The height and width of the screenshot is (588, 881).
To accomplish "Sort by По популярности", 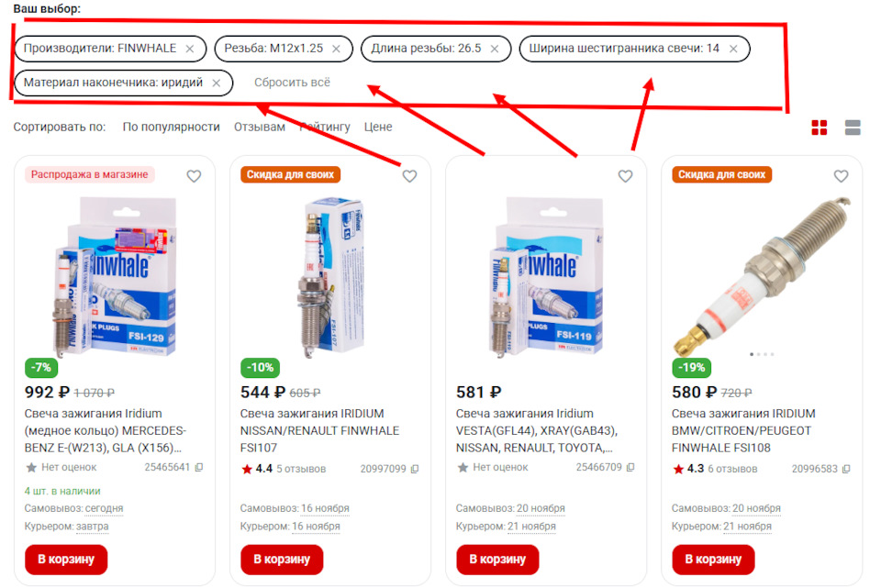I will tap(172, 127).
